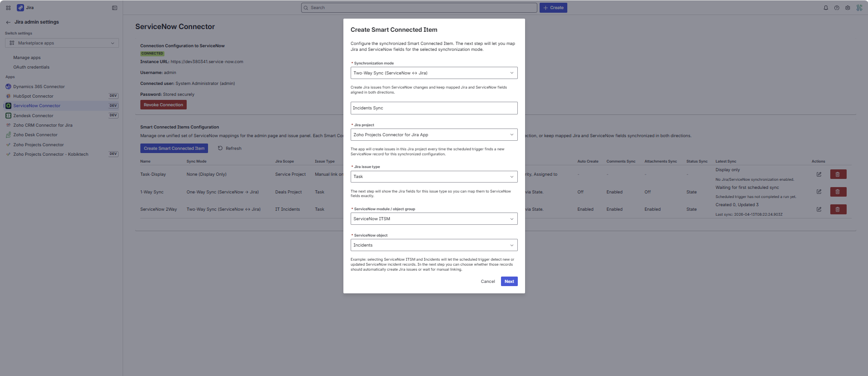Open the user profile avatar

tap(859, 8)
